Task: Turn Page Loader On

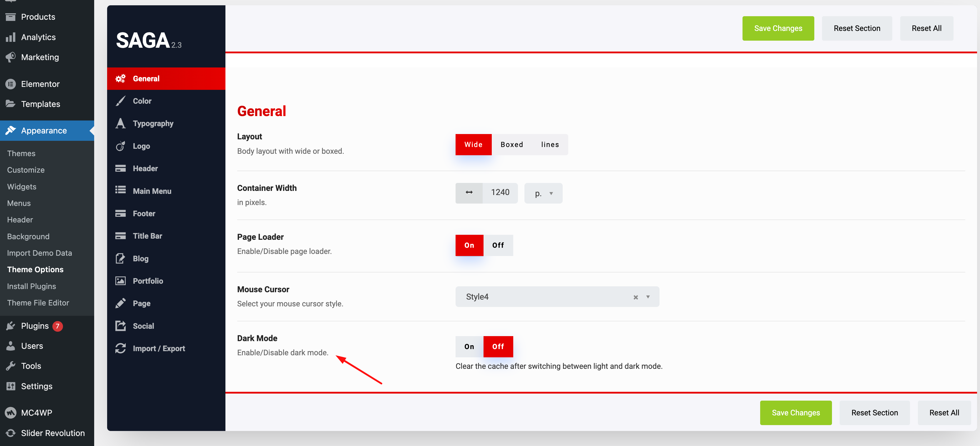Action: [x=469, y=245]
